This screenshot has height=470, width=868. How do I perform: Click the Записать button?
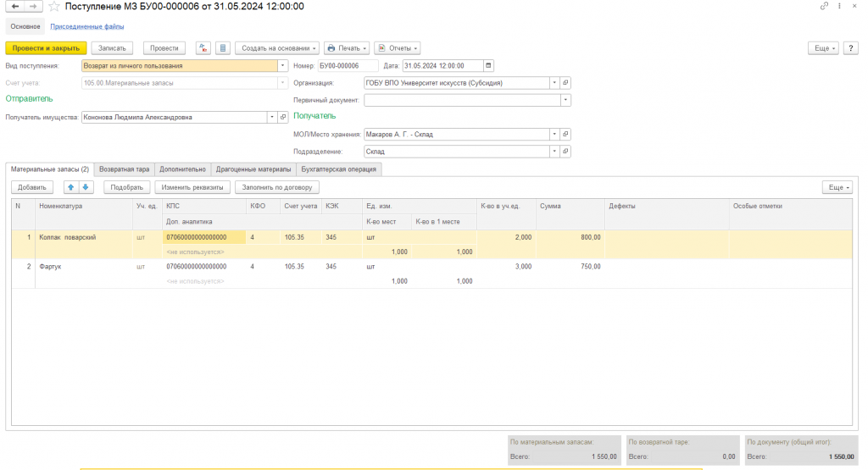pos(112,48)
